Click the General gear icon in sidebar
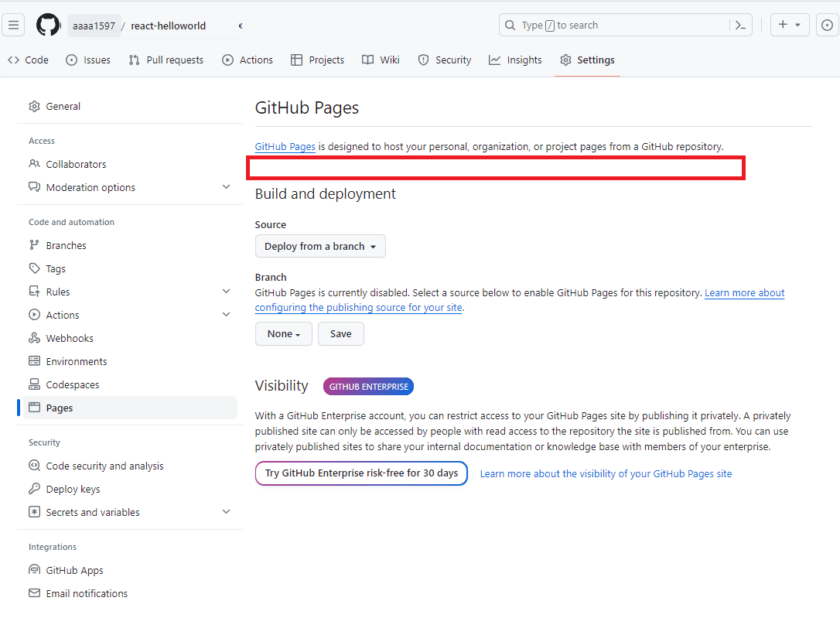The image size is (840, 635). 34,106
